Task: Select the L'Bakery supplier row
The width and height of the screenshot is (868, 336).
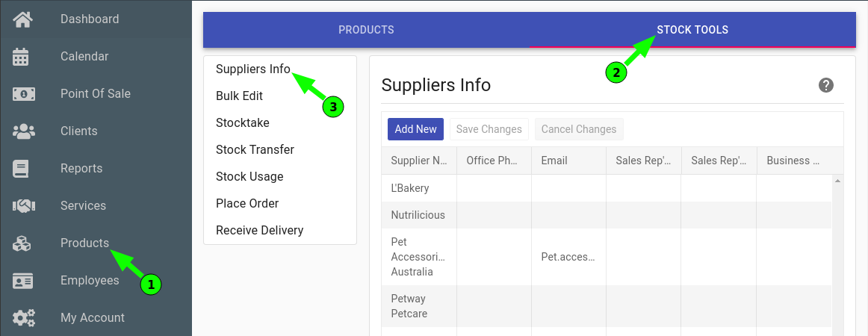Action: [606, 188]
